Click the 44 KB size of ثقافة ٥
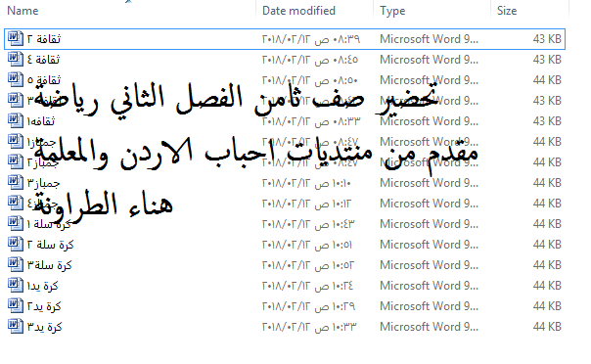The width and height of the screenshot is (591, 364). (x=547, y=80)
